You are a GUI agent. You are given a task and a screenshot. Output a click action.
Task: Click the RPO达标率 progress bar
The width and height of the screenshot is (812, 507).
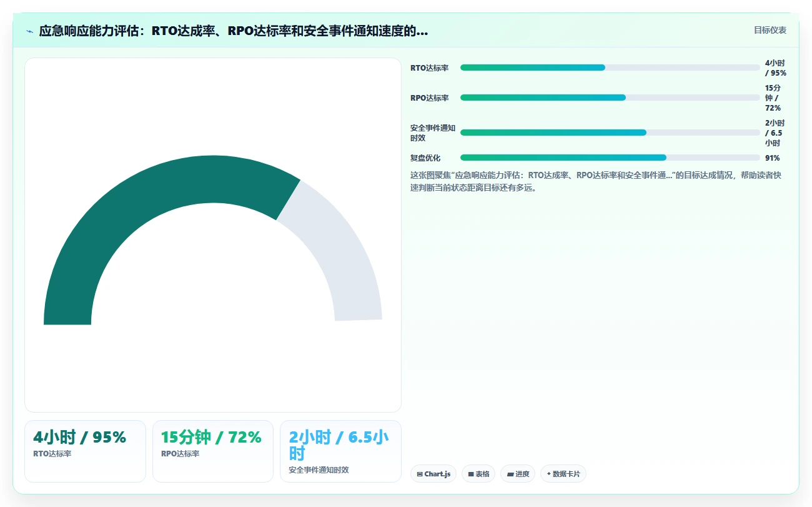(610, 98)
